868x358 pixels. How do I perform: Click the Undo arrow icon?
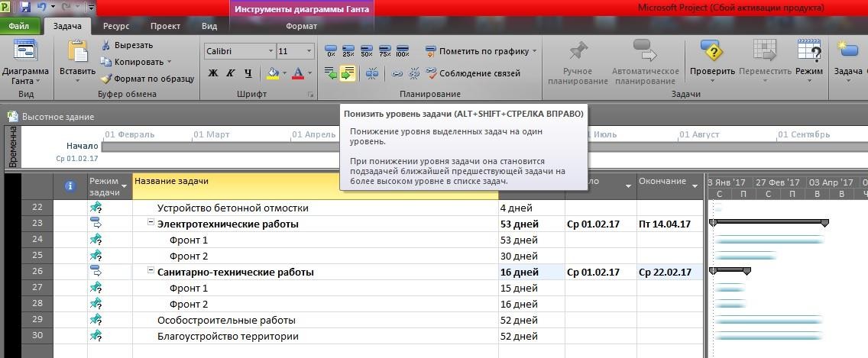42,7
